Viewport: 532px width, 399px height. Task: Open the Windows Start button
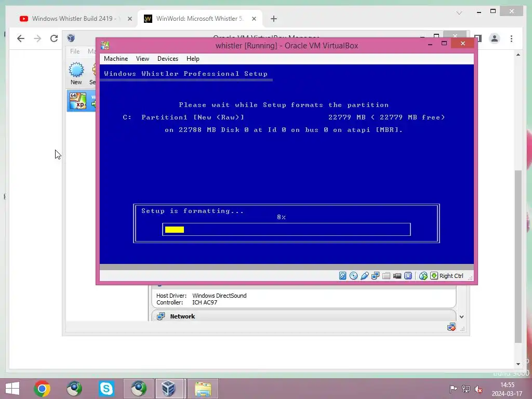point(12,389)
